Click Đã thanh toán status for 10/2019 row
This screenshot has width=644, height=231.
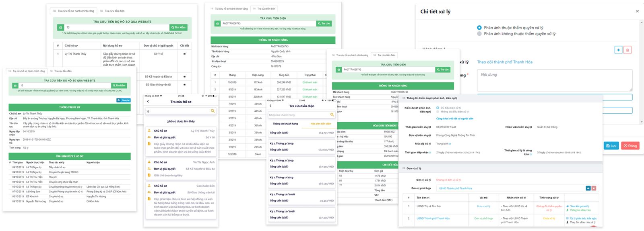(x=310, y=82)
